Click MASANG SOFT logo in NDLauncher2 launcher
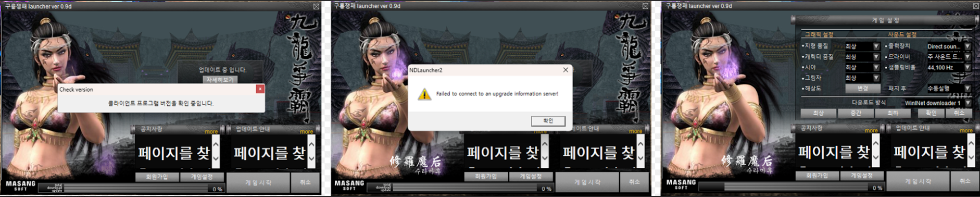980x197 pixels. point(349,186)
